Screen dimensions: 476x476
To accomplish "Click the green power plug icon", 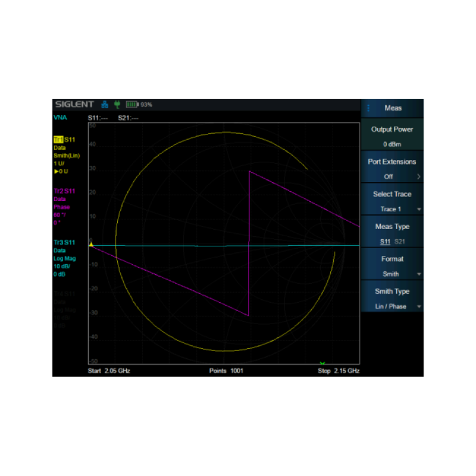I will pos(117,104).
